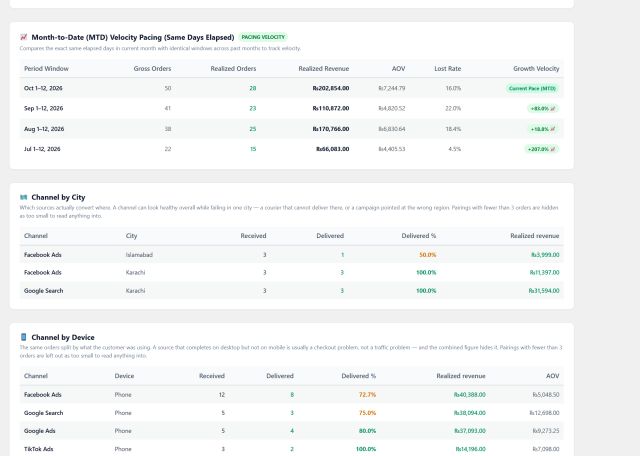Click Facebook Ads in Channel by Device table

(43, 395)
